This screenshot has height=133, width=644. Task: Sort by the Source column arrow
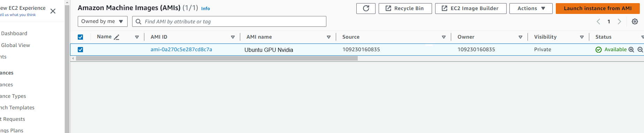[x=444, y=37]
